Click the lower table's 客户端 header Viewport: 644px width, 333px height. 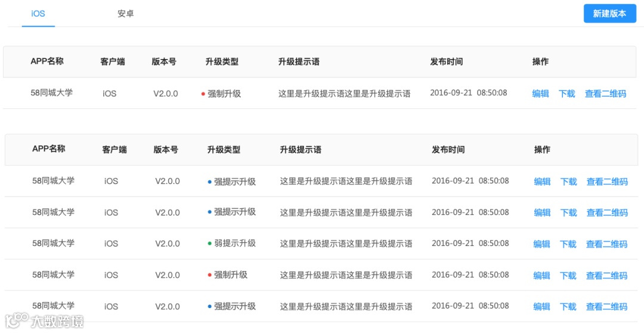114,150
